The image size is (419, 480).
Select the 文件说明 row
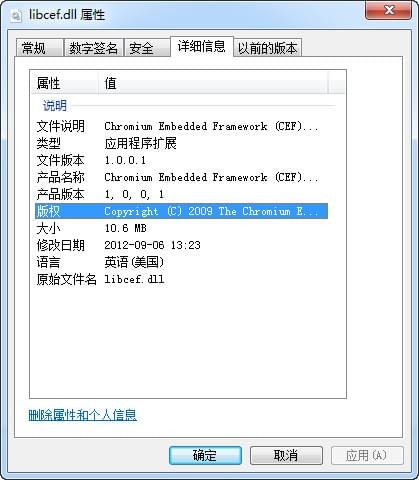[x=181, y=126]
